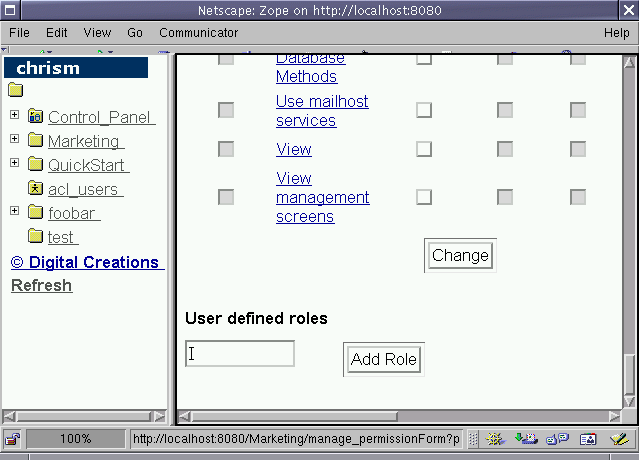Click the main frame horizontal scrollbar thumb

click(294, 416)
